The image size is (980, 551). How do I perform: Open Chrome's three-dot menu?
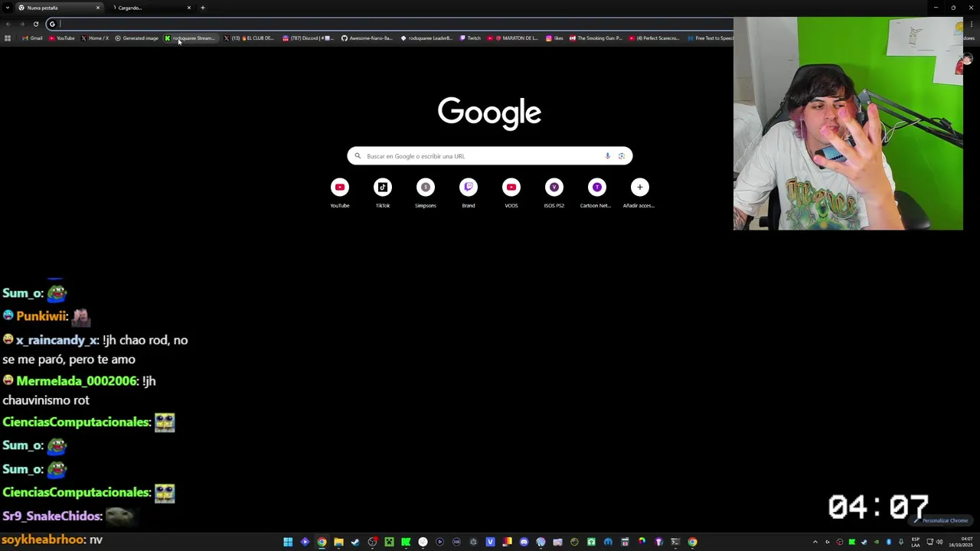(972, 24)
